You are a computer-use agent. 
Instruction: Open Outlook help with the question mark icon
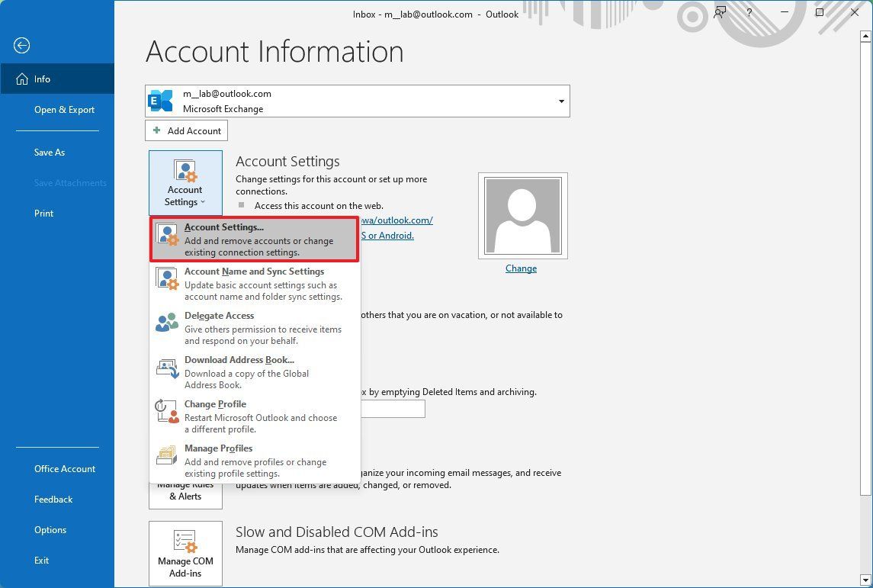click(749, 13)
